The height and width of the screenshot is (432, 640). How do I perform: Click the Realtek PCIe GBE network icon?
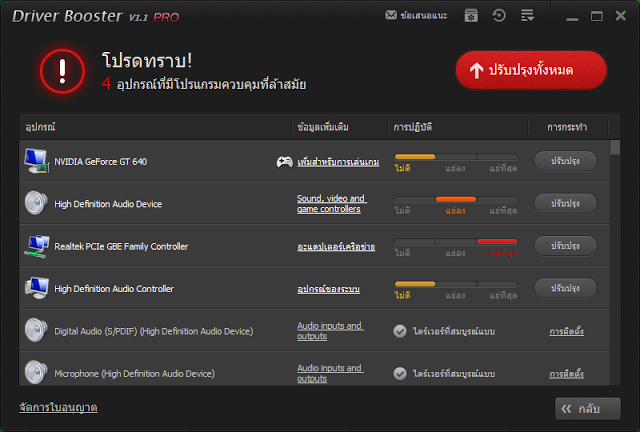pos(37,246)
